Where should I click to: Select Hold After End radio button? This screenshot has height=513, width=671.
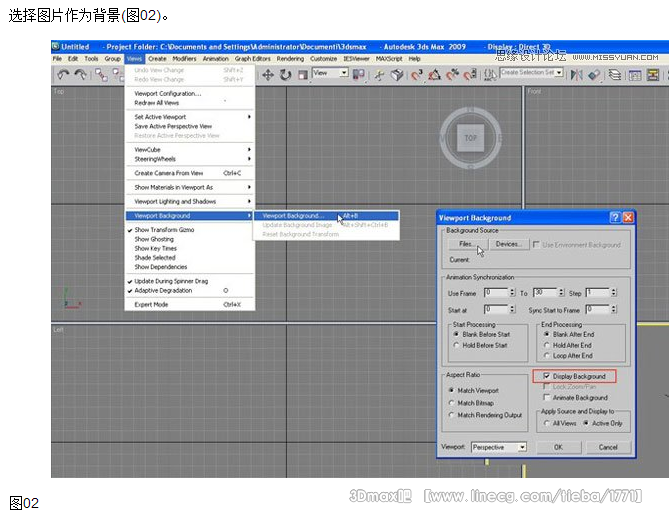click(546, 345)
